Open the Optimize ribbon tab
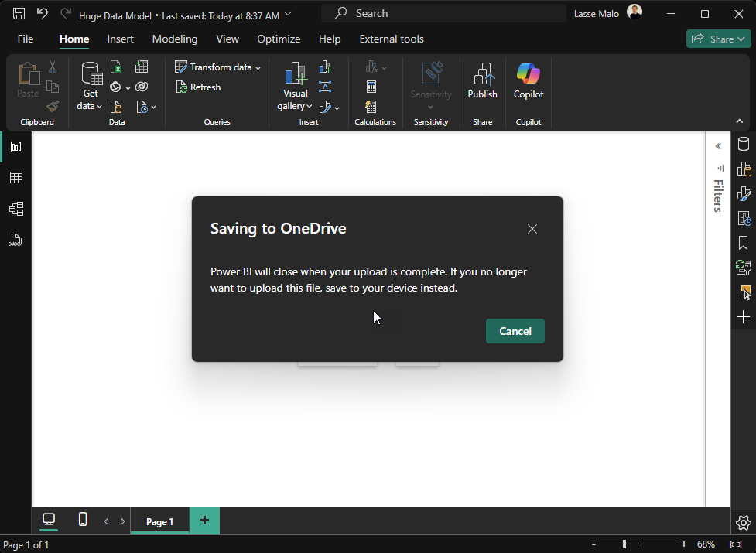 click(x=279, y=39)
